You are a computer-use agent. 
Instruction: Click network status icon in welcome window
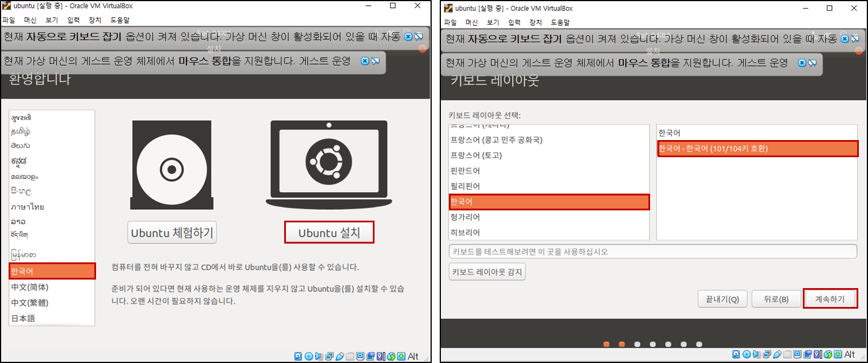point(329,356)
